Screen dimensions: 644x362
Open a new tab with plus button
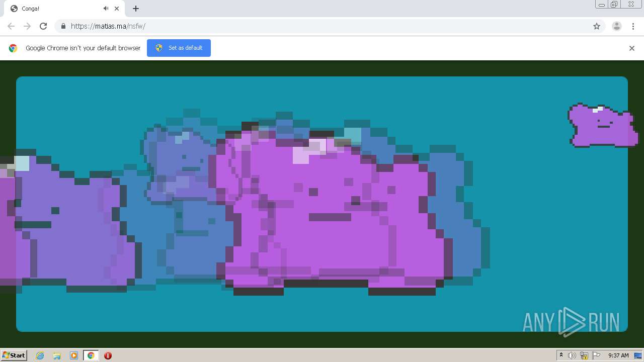point(136,9)
